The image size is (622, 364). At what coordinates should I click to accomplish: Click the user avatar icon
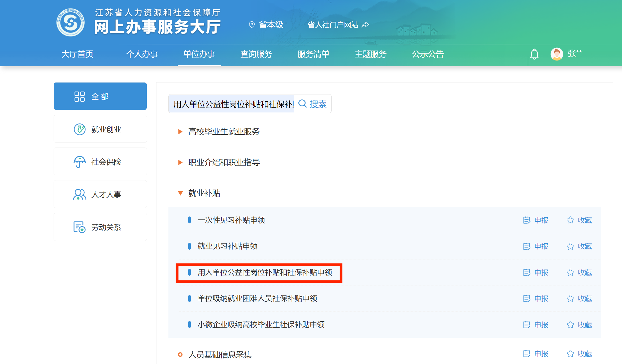coord(556,54)
